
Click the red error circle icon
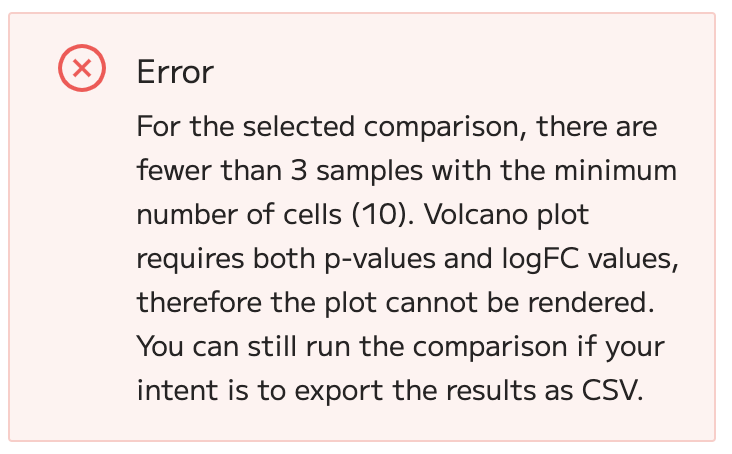(82, 68)
